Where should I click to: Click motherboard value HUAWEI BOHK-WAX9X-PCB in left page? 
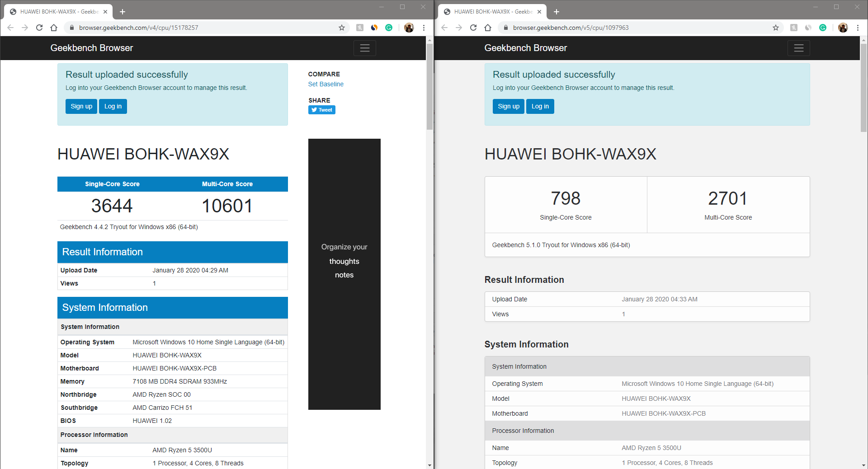click(175, 368)
